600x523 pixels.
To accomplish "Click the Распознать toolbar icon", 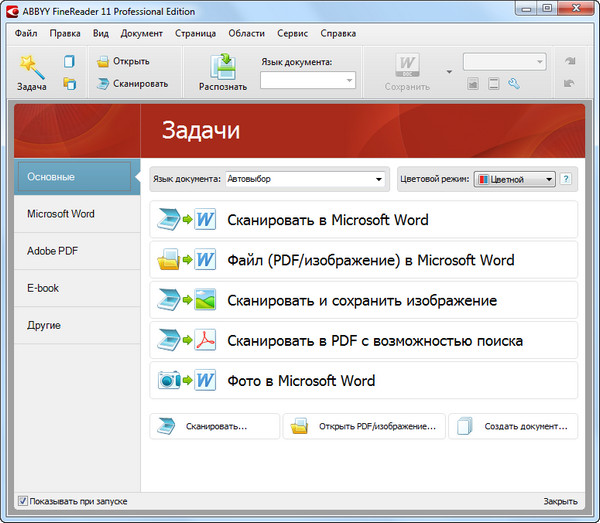I will point(222,66).
